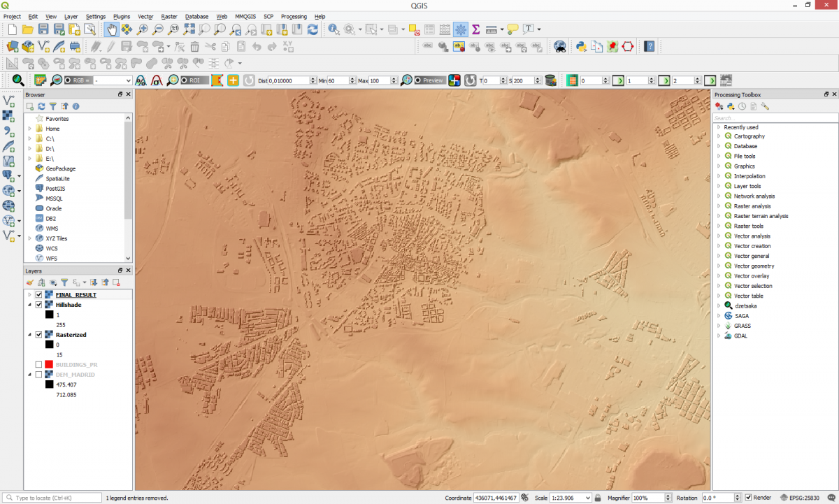Select the Pan Map hand tool
Screen dimensions: 839x504
click(111, 29)
